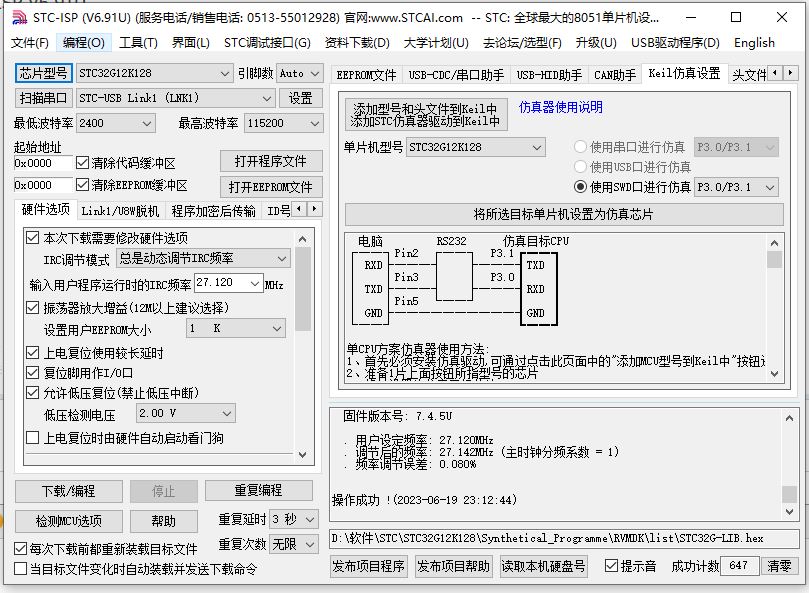Open 单片机型号 dropdown in Keil settings
This screenshot has height=593, width=809.
(x=476, y=148)
